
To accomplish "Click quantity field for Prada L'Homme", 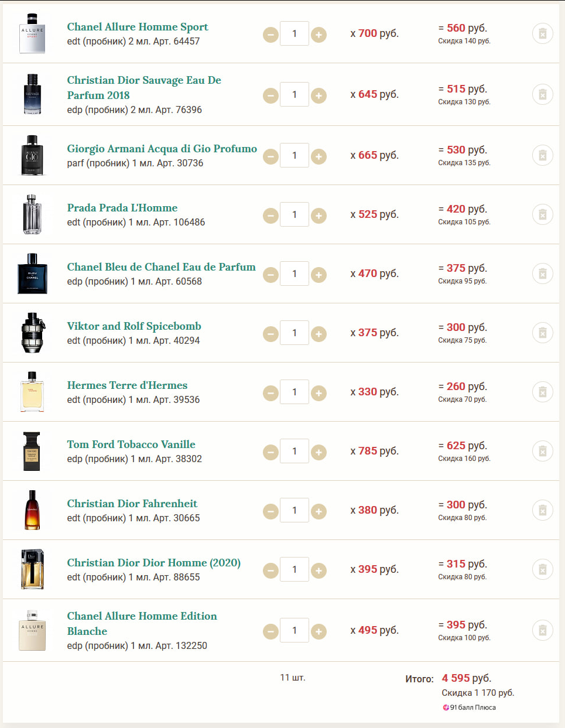I will coord(294,214).
